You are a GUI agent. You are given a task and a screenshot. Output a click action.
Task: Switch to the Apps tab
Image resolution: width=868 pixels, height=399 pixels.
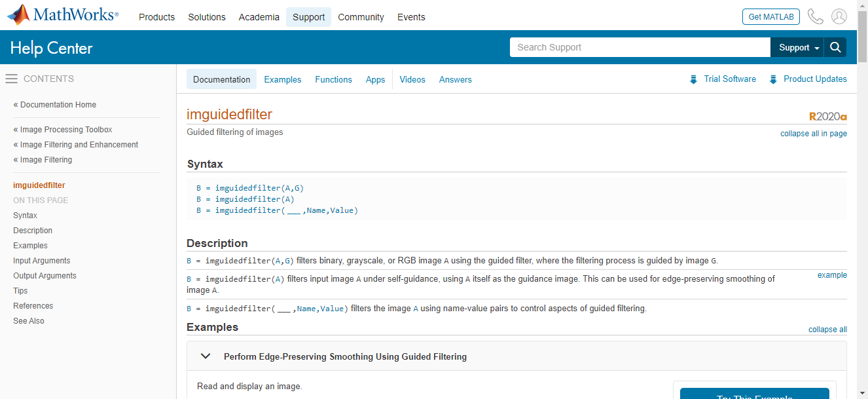pyautogui.click(x=375, y=79)
